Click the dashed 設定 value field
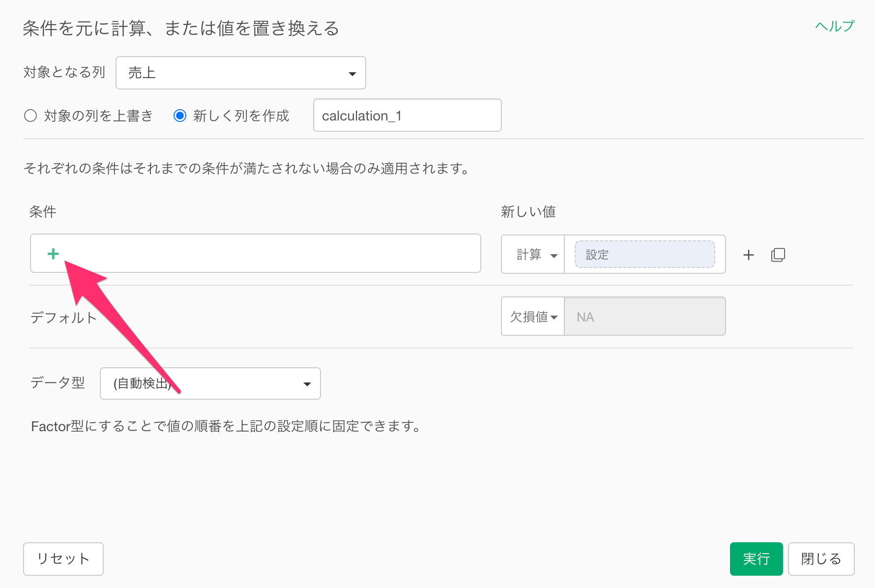This screenshot has height=588, width=875. (x=644, y=255)
